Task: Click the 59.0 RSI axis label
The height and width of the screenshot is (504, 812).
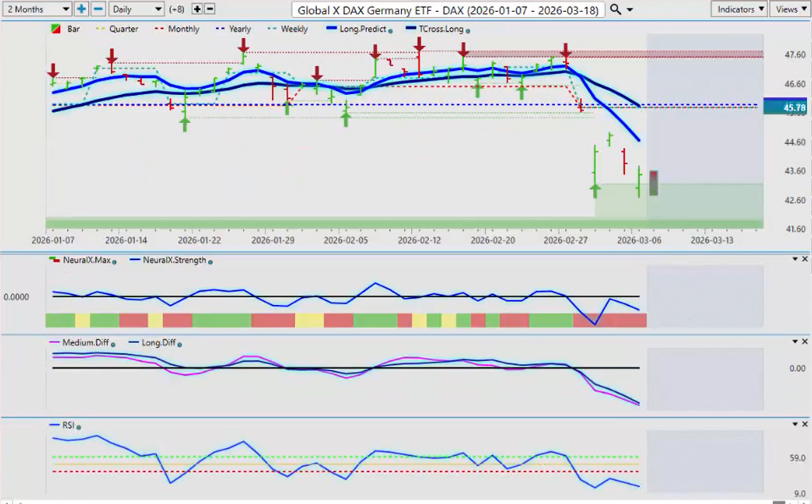Action: 798,458
